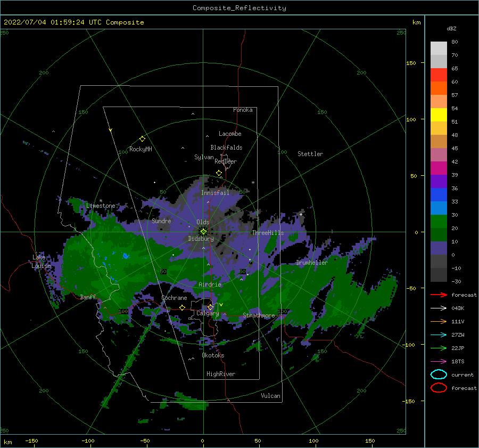Click the light gray 70-80 dBZ swatch

[439, 48]
